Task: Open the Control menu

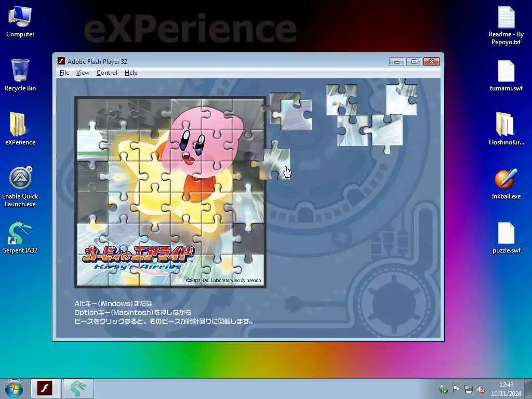Action: point(107,73)
